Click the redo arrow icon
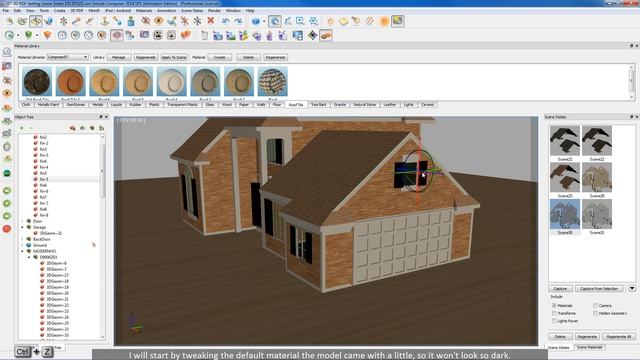The image size is (640, 360). pyautogui.click(x=238, y=21)
